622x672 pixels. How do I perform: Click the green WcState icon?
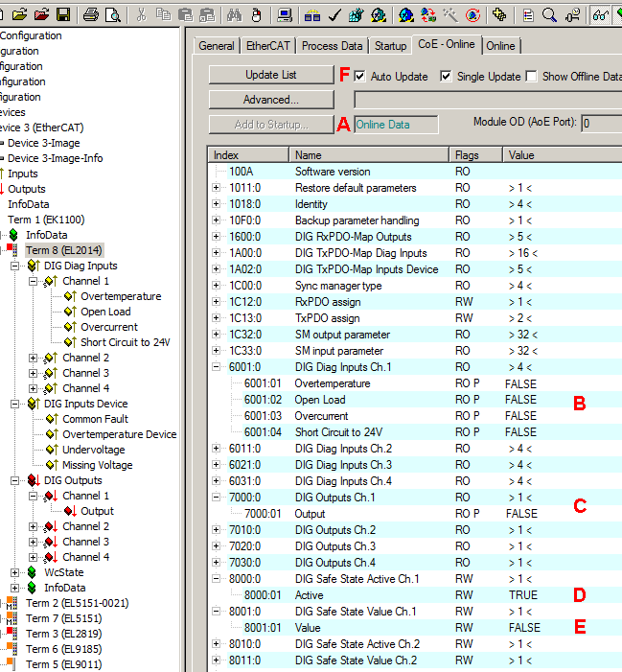pos(32,572)
